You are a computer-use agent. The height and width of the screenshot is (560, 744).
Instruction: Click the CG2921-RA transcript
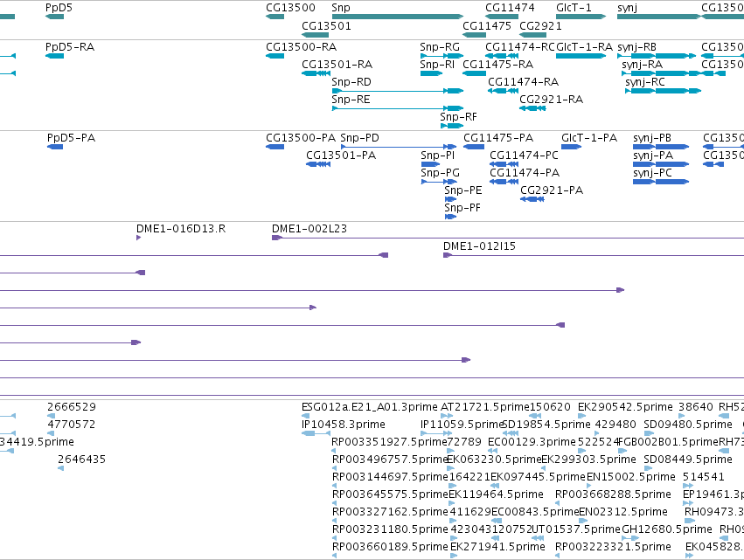(532, 108)
